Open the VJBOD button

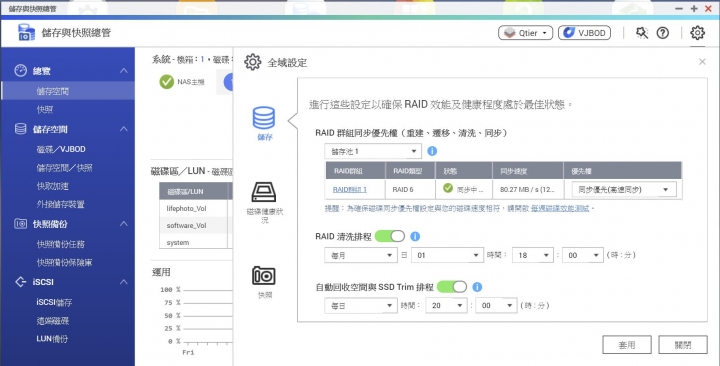[585, 33]
